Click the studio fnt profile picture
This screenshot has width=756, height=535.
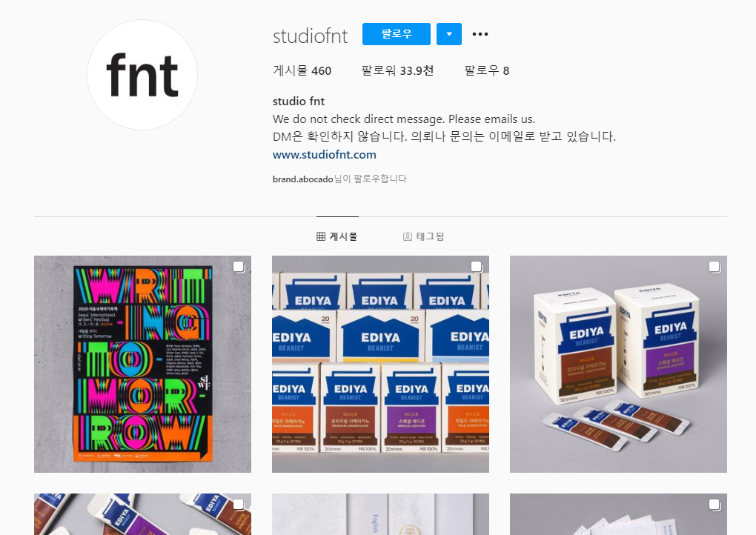tap(142, 75)
